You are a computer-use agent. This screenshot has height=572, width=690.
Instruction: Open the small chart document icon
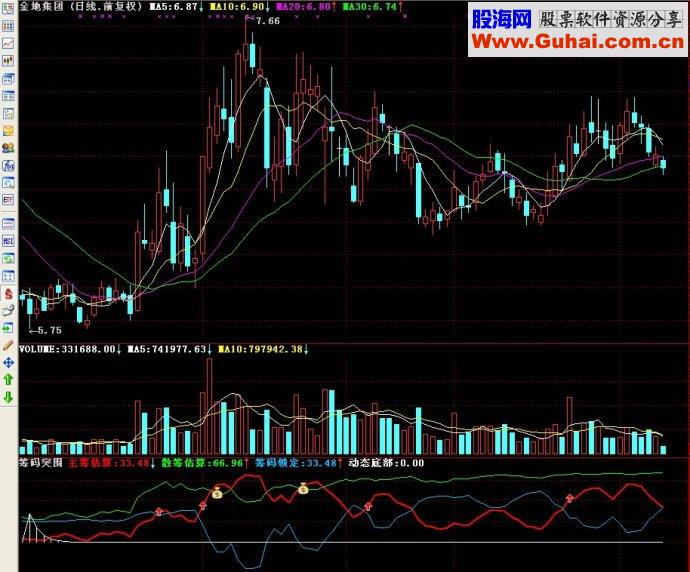(8, 114)
